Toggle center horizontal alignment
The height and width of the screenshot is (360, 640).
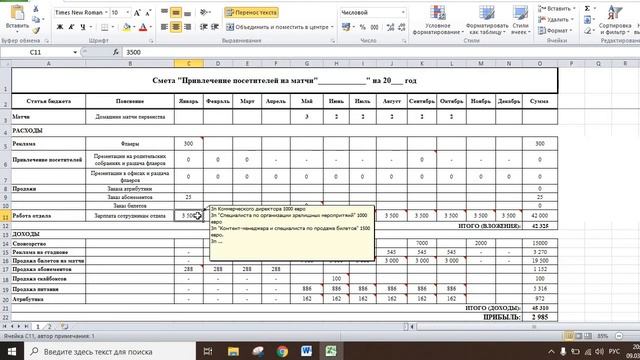(176, 27)
